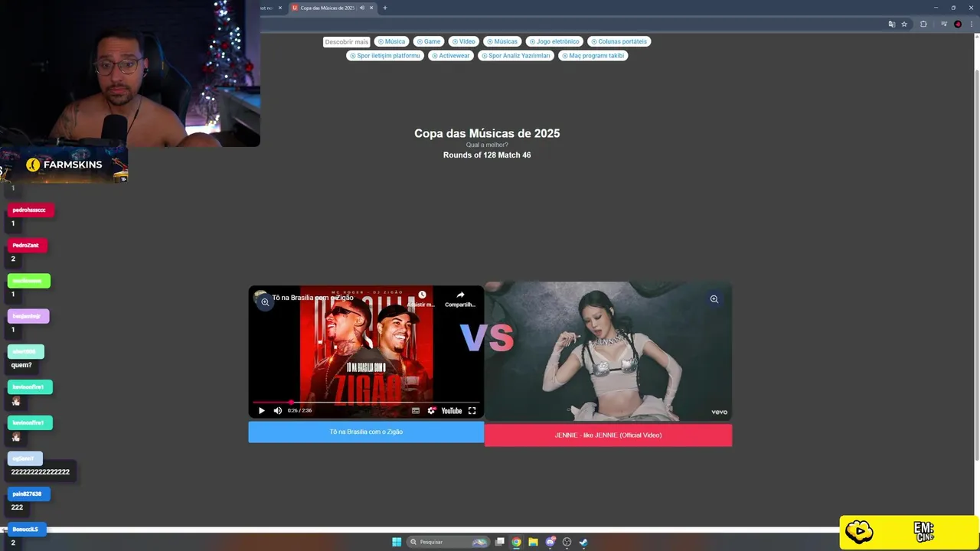Open Discord from the taskbar

pyautogui.click(x=550, y=542)
